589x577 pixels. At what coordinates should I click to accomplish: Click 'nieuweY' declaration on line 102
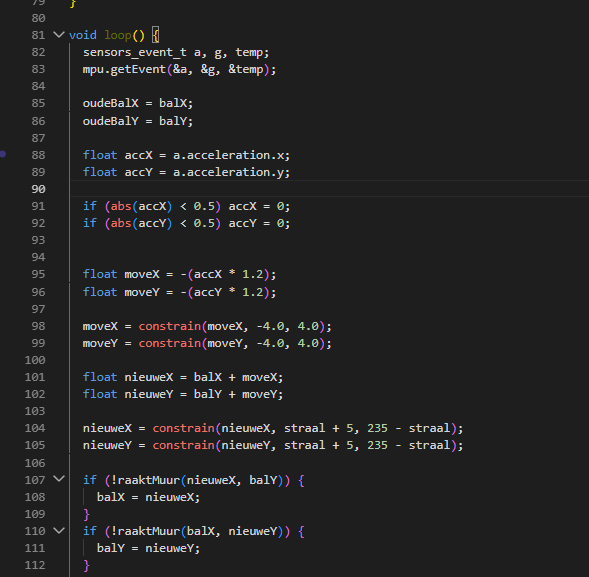149,394
